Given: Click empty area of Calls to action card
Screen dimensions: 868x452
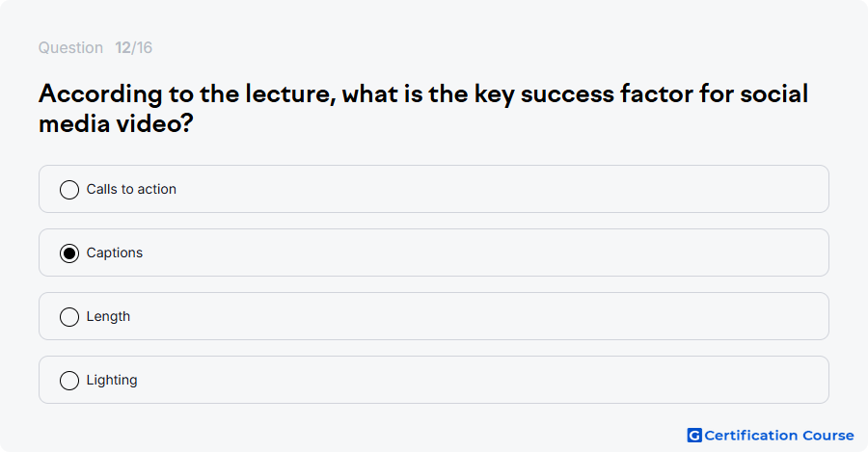Looking at the screenshot, I should pos(499,189).
